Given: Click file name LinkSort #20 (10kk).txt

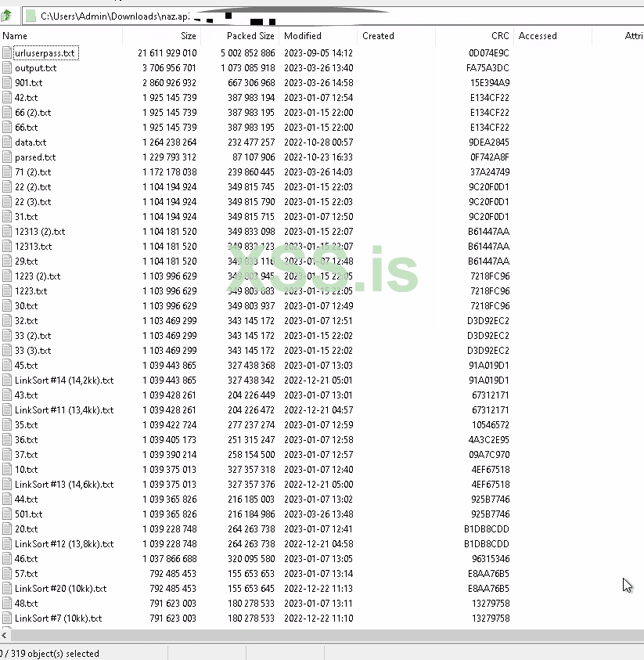Looking at the screenshot, I should point(60,589).
